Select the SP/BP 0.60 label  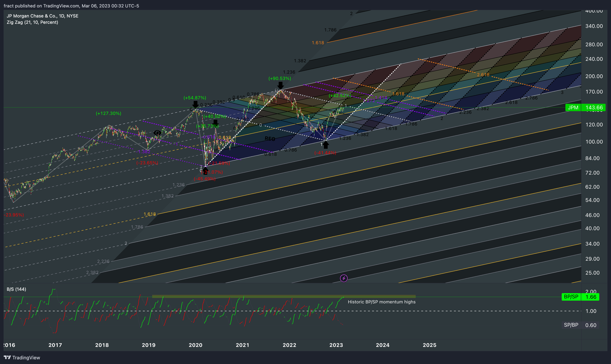coord(580,325)
